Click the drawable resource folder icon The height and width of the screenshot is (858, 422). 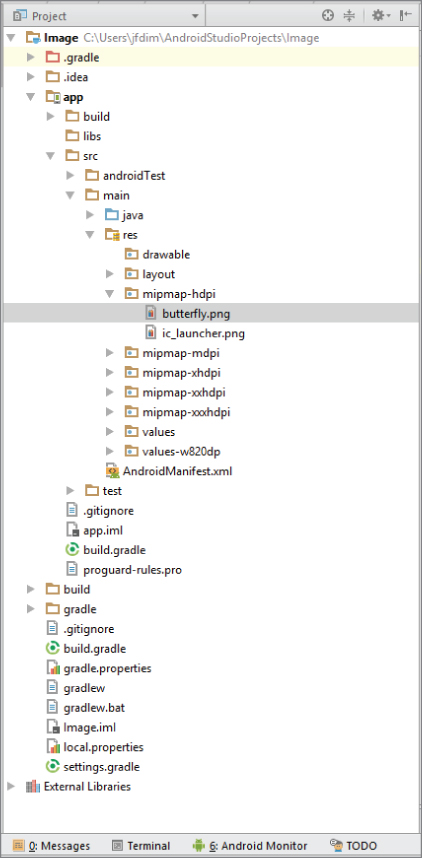click(x=131, y=254)
